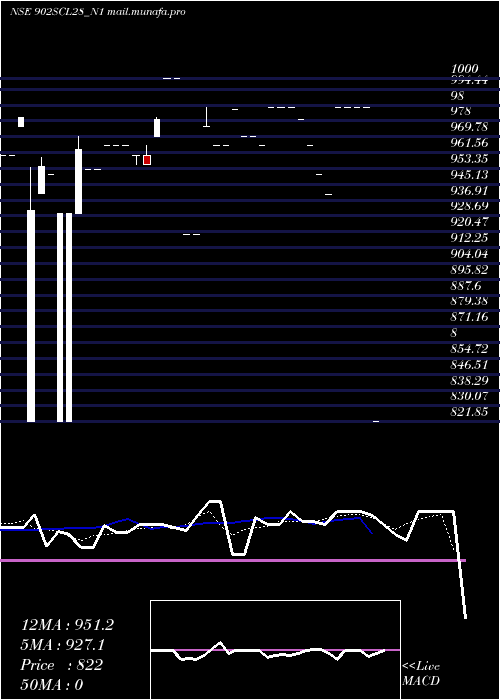This screenshot has width=500, height=700.
Task: Click the Live MACD label
Action: [x=421, y=673]
